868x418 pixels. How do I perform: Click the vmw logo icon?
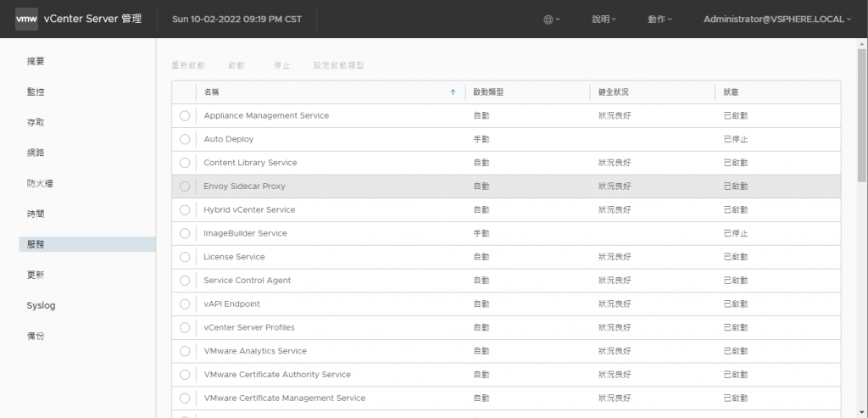pyautogui.click(x=26, y=19)
